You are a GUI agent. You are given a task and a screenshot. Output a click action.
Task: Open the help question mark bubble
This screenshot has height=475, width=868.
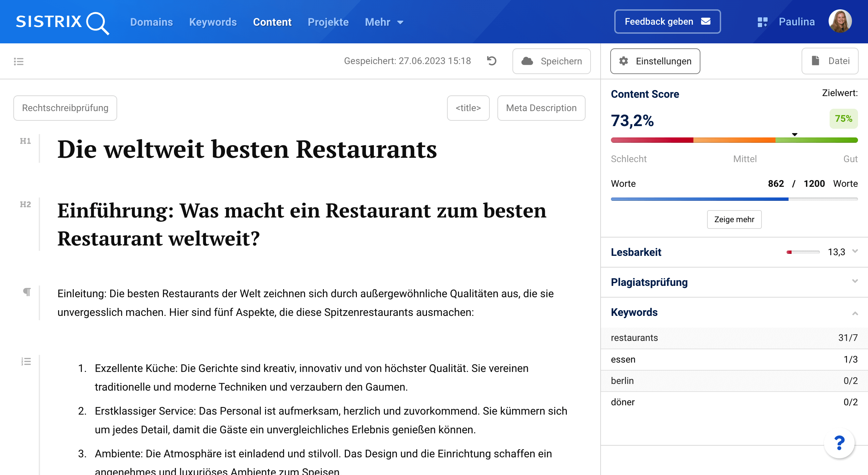point(839,443)
